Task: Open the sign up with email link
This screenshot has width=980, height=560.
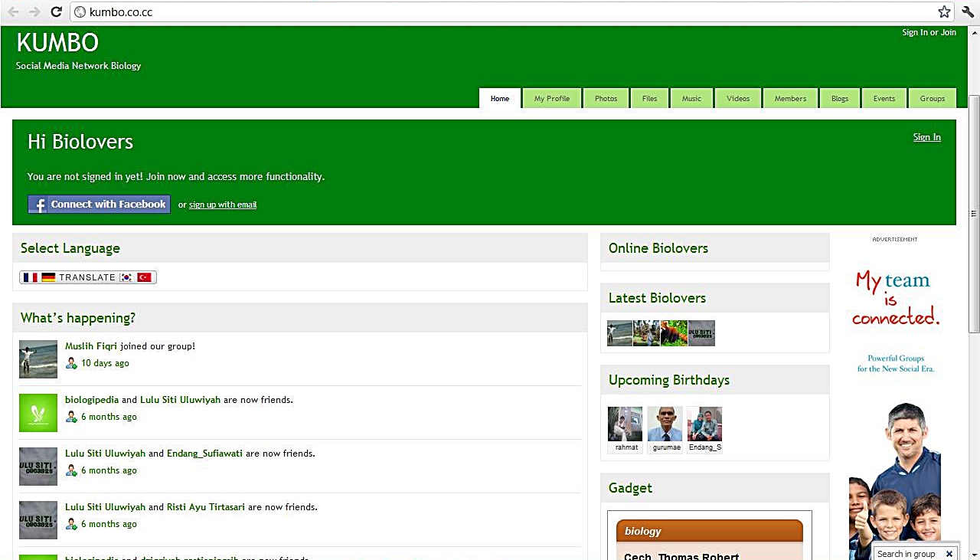Action: [222, 205]
